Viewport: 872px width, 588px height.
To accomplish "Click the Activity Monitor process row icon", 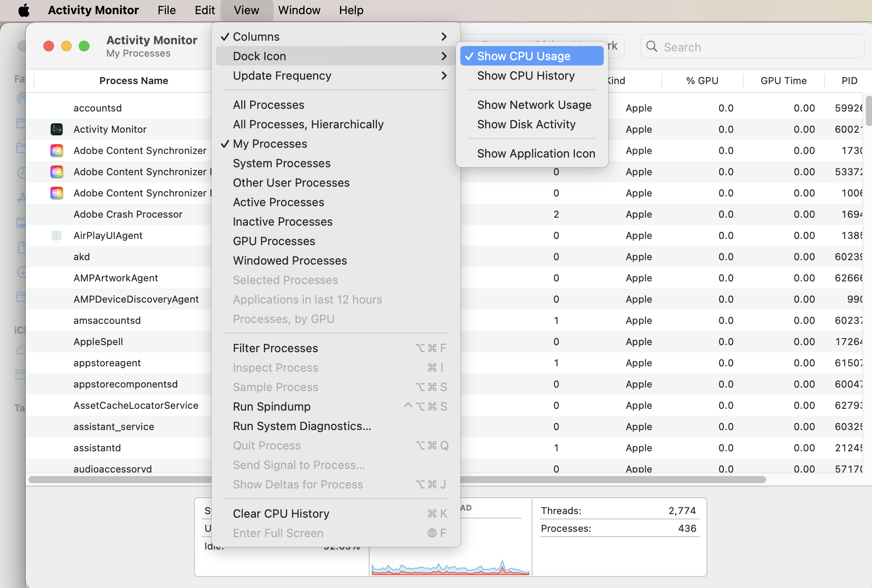I will point(57,129).
